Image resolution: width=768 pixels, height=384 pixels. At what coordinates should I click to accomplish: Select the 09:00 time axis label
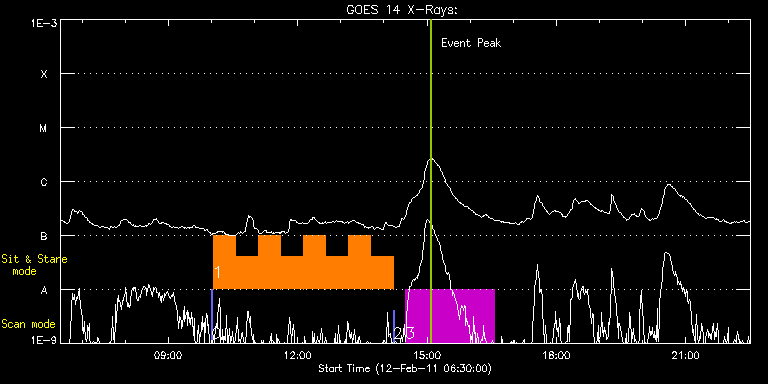[168, 355]
